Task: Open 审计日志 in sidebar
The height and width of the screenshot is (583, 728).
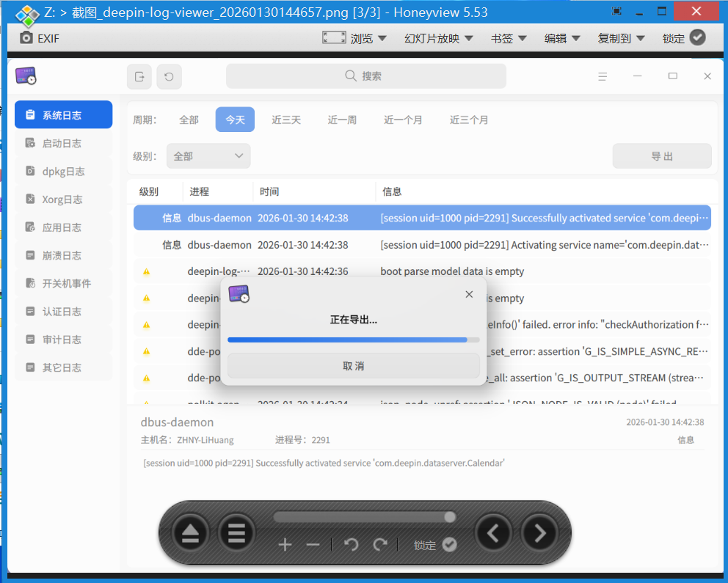Action: pos(64,340)
